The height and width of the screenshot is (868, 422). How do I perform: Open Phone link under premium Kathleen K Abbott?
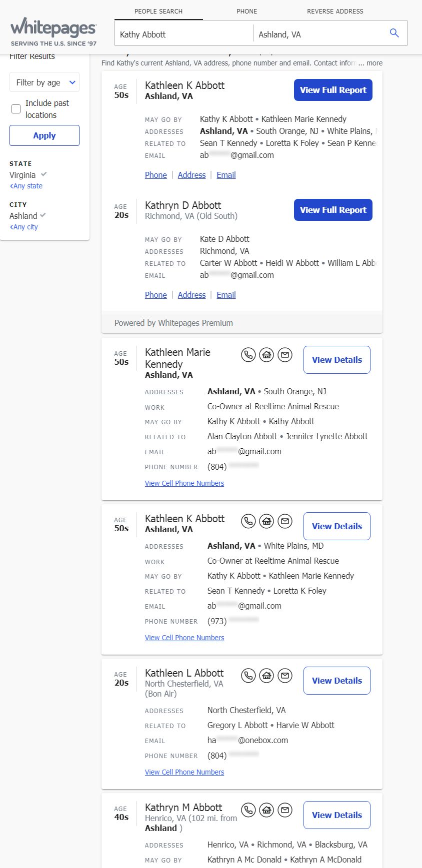point(156,175)
